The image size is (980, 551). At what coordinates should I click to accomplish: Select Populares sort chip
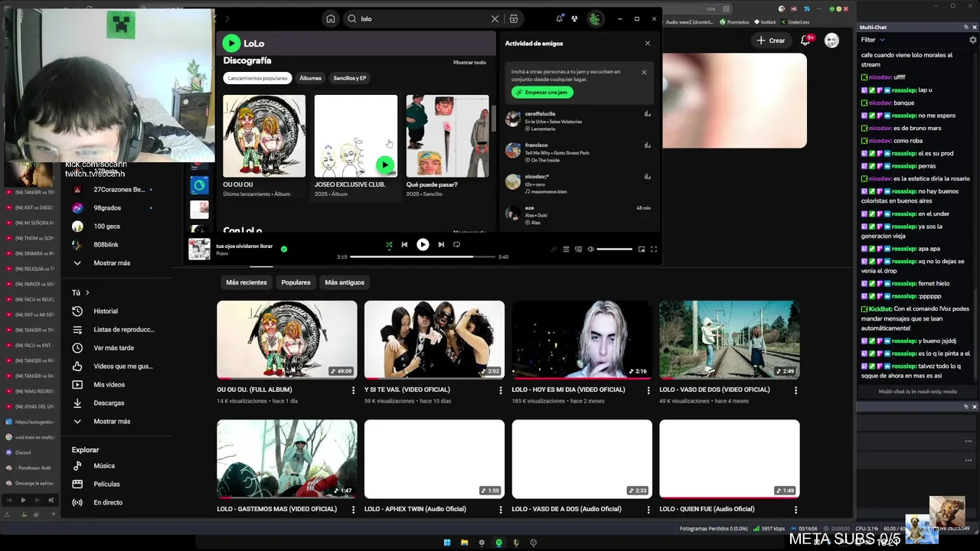tap(296, 282)
